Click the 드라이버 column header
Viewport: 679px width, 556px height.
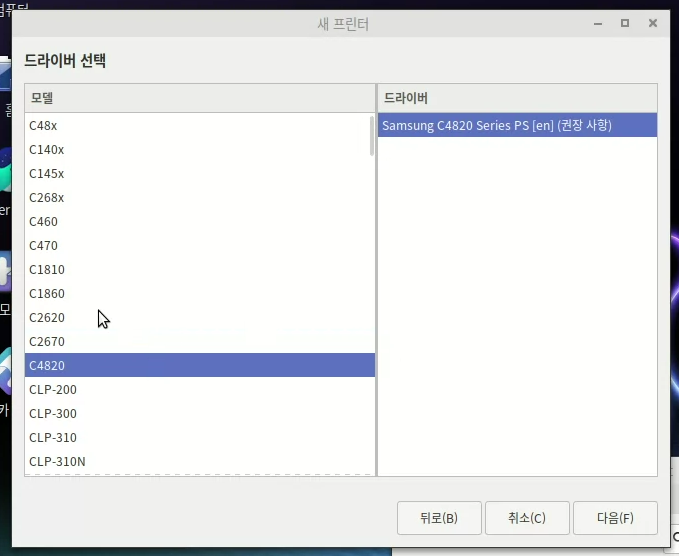tap(517, 98)
